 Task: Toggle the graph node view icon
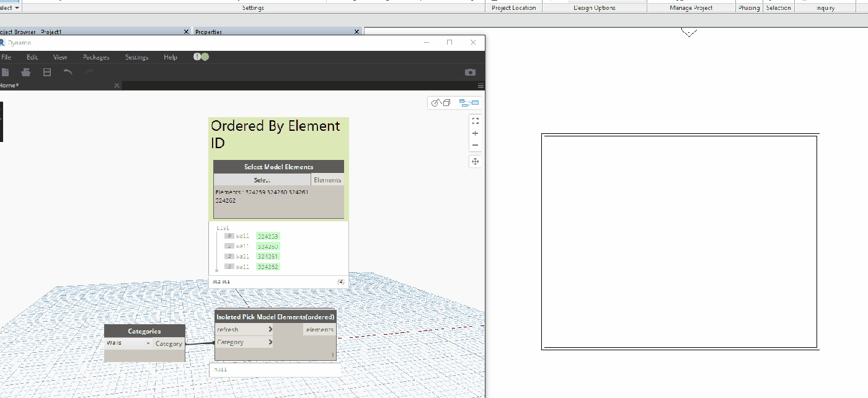(x=468, y=102)
